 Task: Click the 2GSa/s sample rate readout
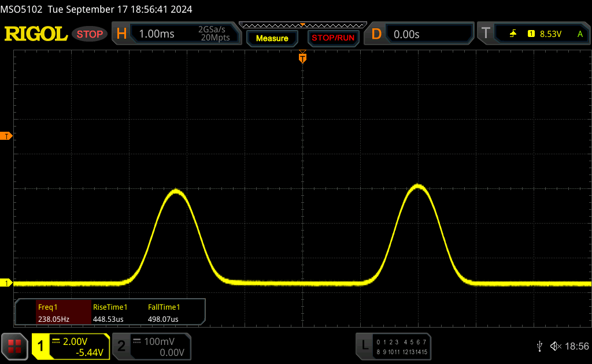click(x=212, y=29)
